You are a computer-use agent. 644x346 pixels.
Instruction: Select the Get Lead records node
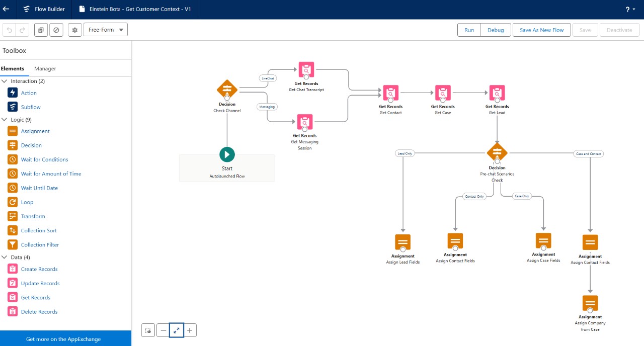click(497, 93)
